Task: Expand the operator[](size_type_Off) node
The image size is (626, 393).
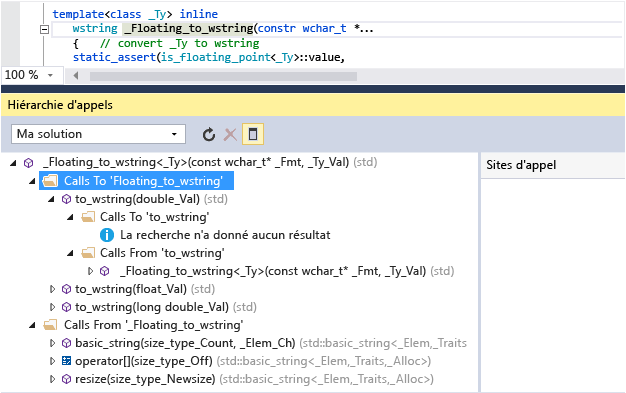Action: click(x=52, y=361)
